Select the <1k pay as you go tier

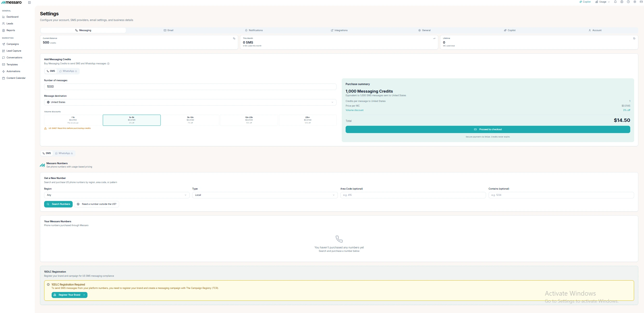coord(73,120)
